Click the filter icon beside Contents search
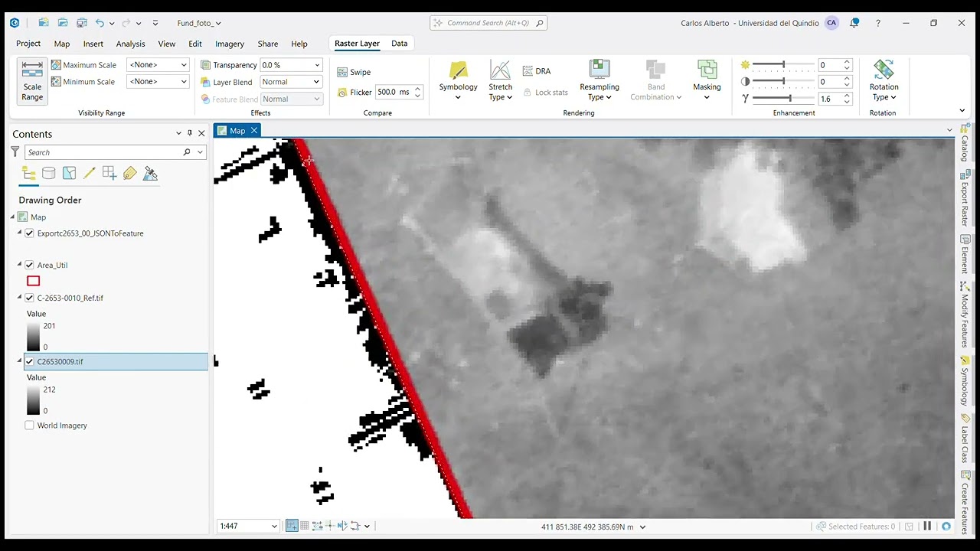The image size is (980, 551). pos(15,152)
